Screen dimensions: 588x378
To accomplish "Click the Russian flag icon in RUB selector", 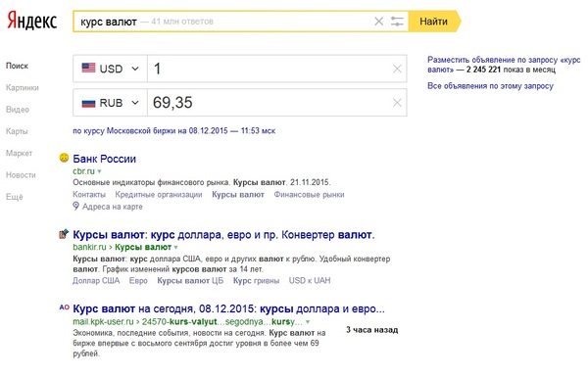I will (88, 103).
